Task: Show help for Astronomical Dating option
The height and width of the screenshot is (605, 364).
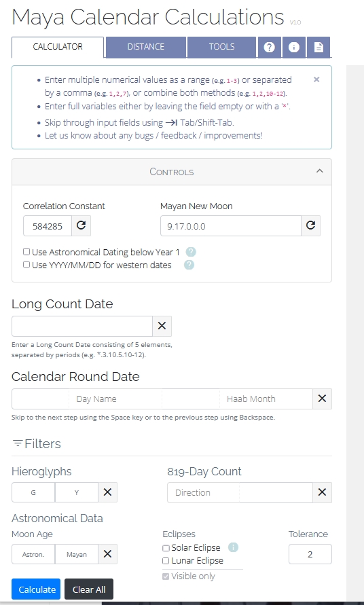Action: [x=191, y=252]
